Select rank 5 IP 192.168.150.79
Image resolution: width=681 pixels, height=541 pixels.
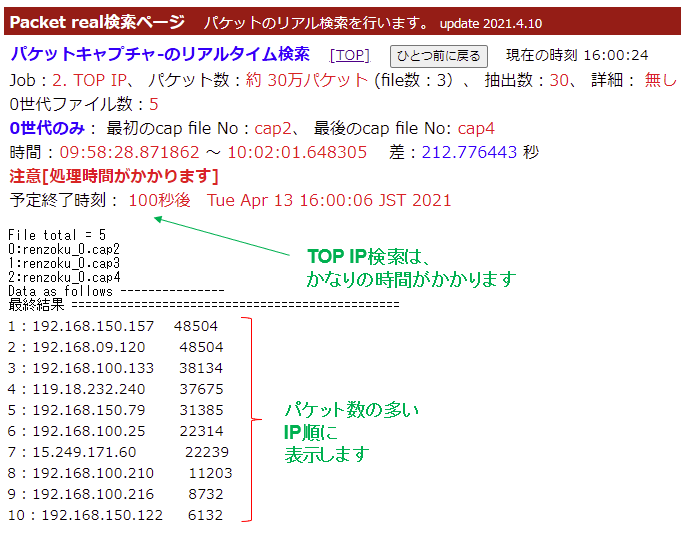89,410
